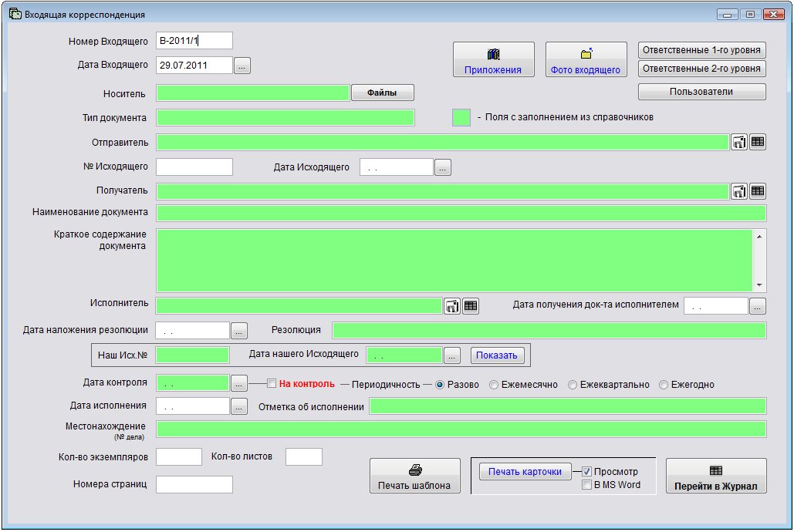Enable the На контроль checkbox
Screen dimensions: 794x532
coord(272,384)
